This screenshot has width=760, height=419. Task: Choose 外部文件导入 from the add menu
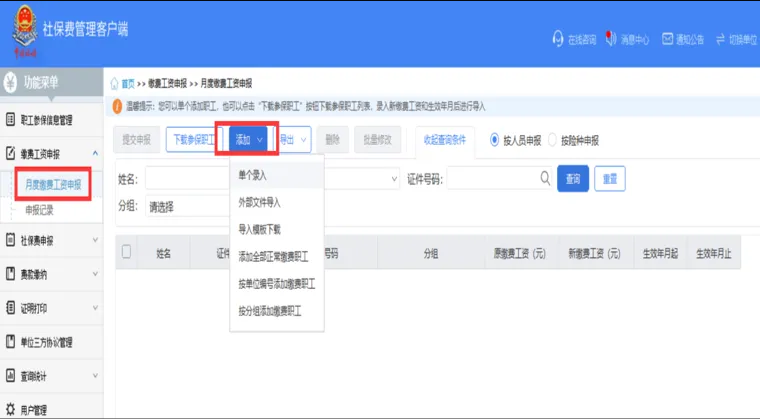click(x=262, y=202)
